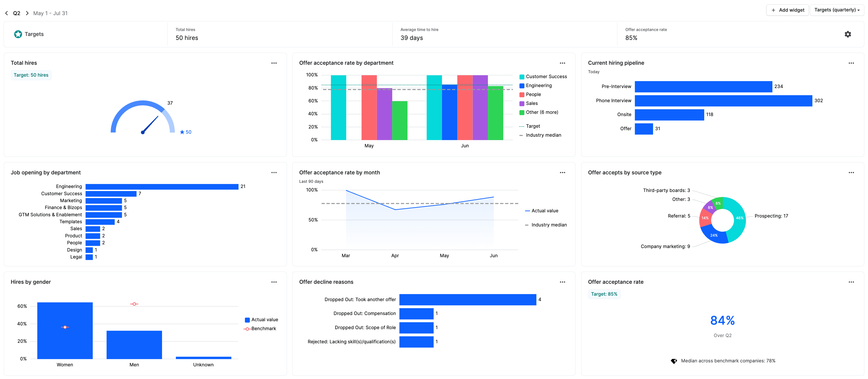Click the benchmark diamond icon near median text
The image size is (868, 379).
click(x=674, y=361)
